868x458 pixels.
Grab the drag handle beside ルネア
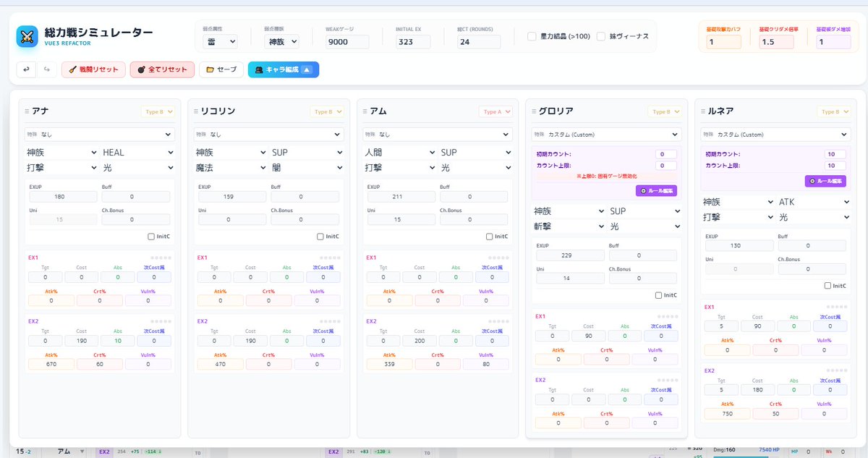(x=702, y=111)
